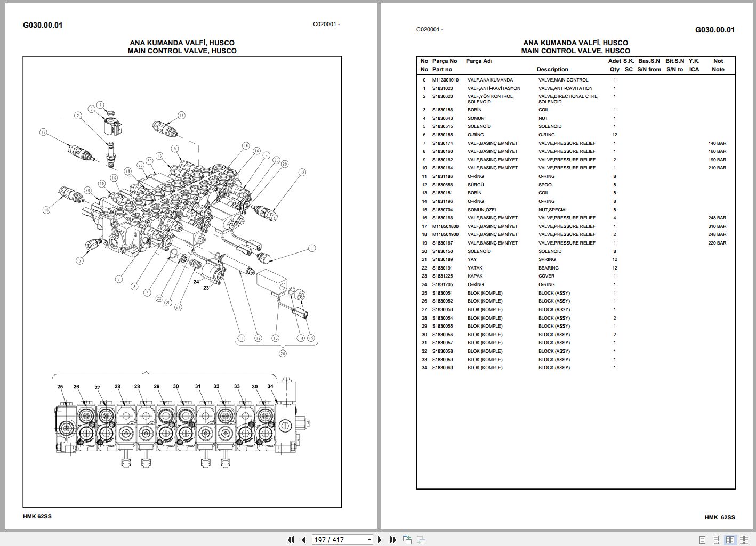756x546 pixels.
Task: Open the page number dropdown arrow
Action: click(369, 540)
